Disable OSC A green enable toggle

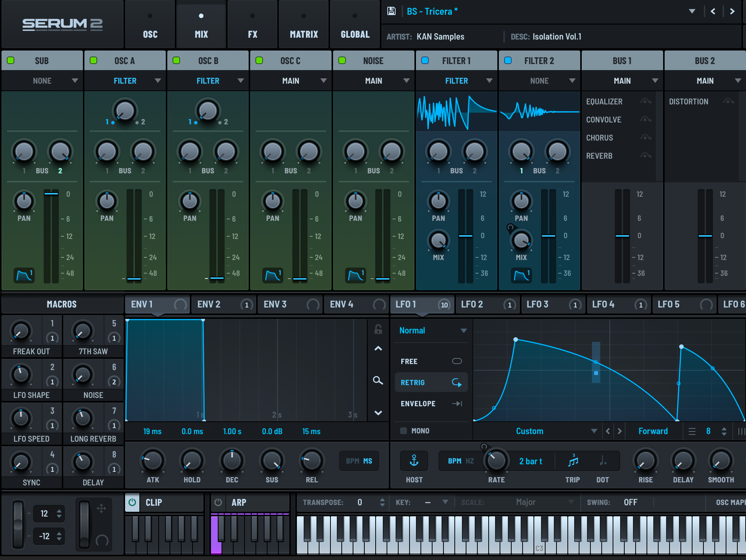click(93, 60)
